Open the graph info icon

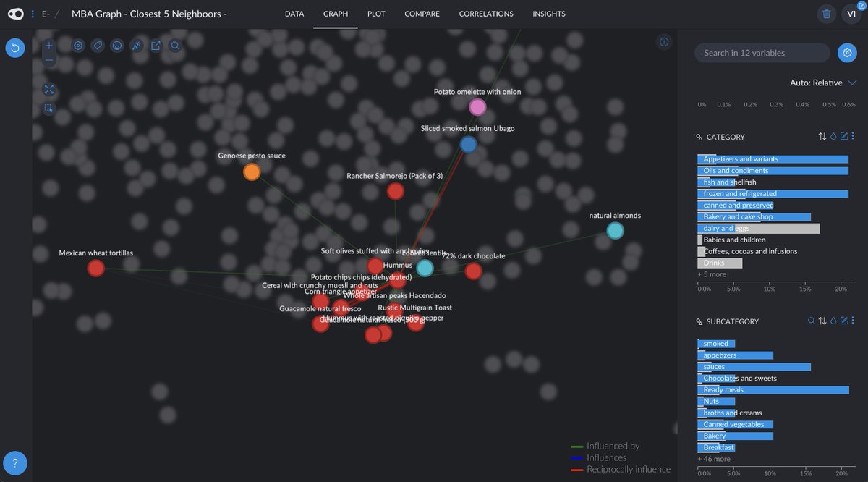click(x=664, y=43)
